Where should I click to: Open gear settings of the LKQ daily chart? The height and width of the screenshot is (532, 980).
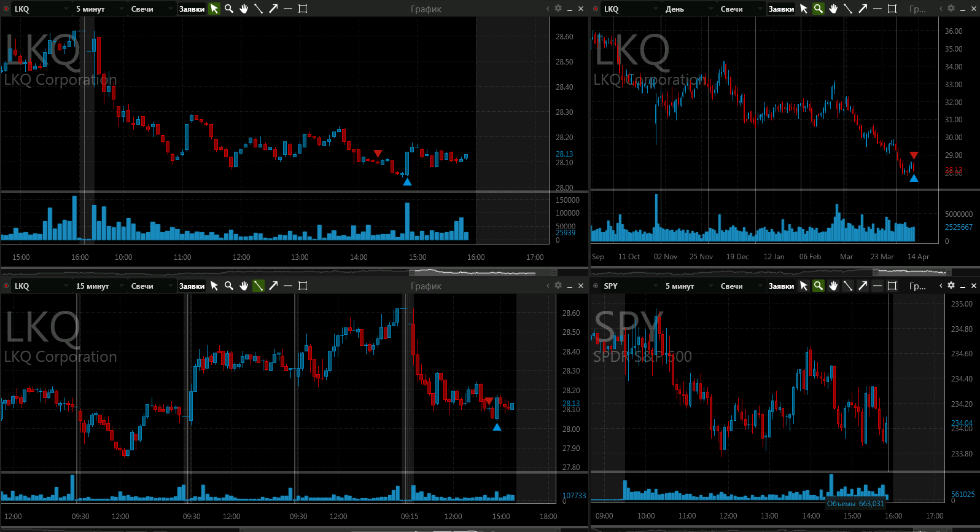[x=951, y=9]
